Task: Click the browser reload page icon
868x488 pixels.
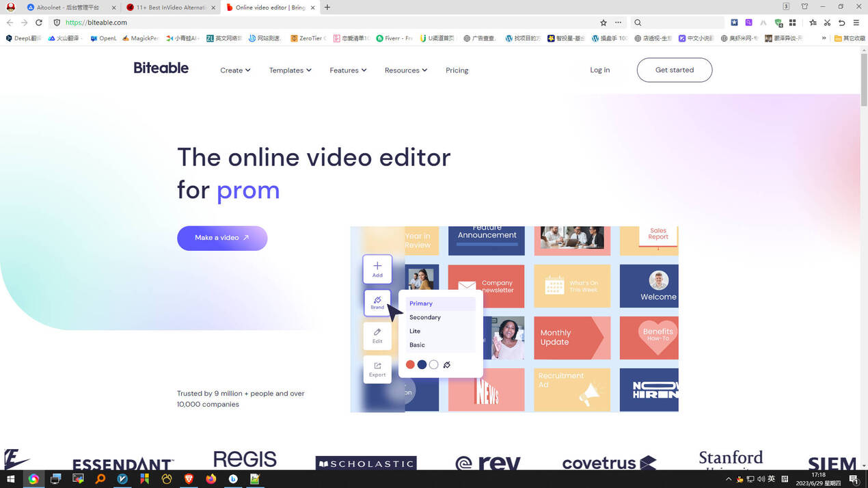Action: [39, 23]
